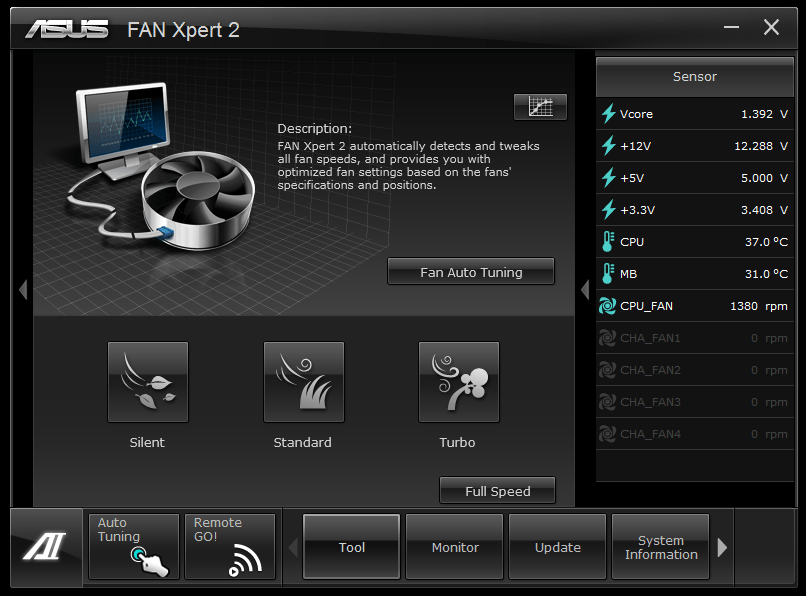The height and width of the screenshot is (596, 806).
Task: Click the MB temperature sensor icon
Action: [607, 273]
